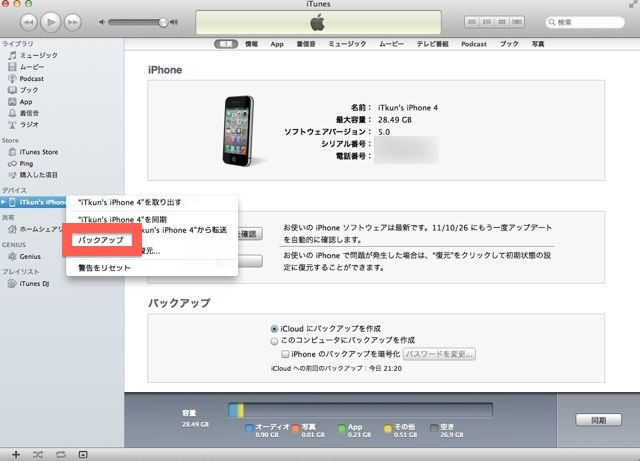
Task: Show the artwork viewer bottom icon
Action: (x=83, y=454)
